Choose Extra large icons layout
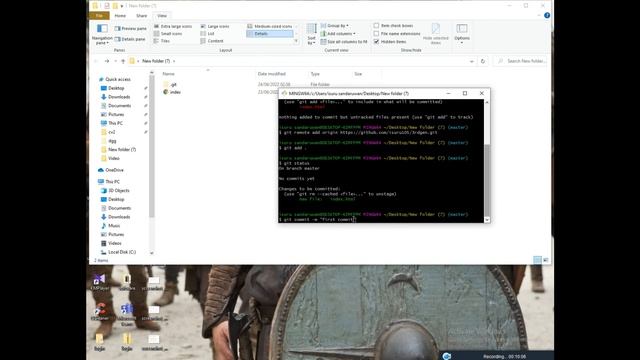Screen dimensions: 640x360 pyautogui.click(x=173, y=26)
